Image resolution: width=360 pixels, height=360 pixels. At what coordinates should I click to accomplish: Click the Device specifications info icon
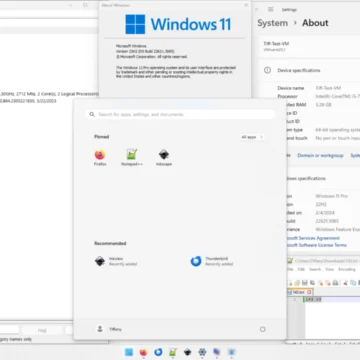267,70
